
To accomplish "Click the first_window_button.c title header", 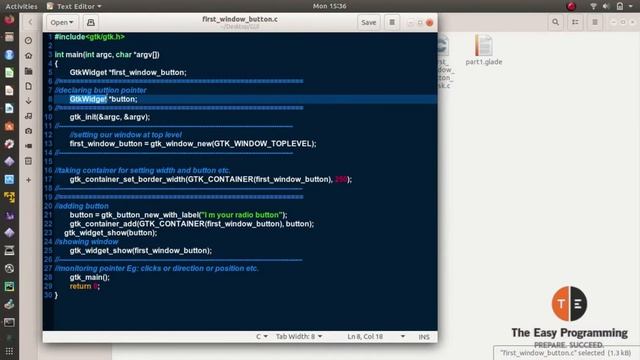I will tap(240, 19).
